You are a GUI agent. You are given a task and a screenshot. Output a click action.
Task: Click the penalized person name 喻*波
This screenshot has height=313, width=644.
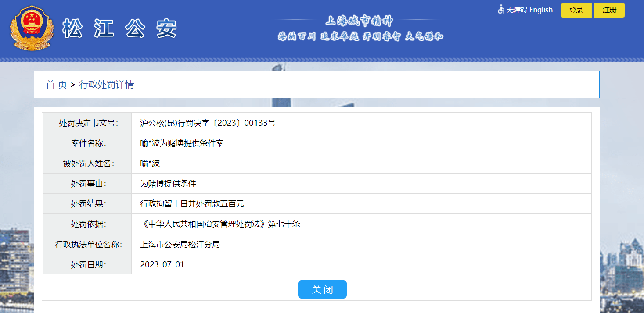coord(150,163)
